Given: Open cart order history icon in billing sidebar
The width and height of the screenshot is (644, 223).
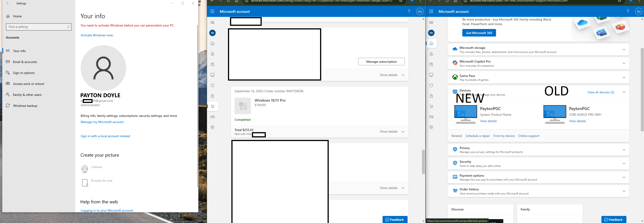Looking at the screenshot, I should coord(212,106).
